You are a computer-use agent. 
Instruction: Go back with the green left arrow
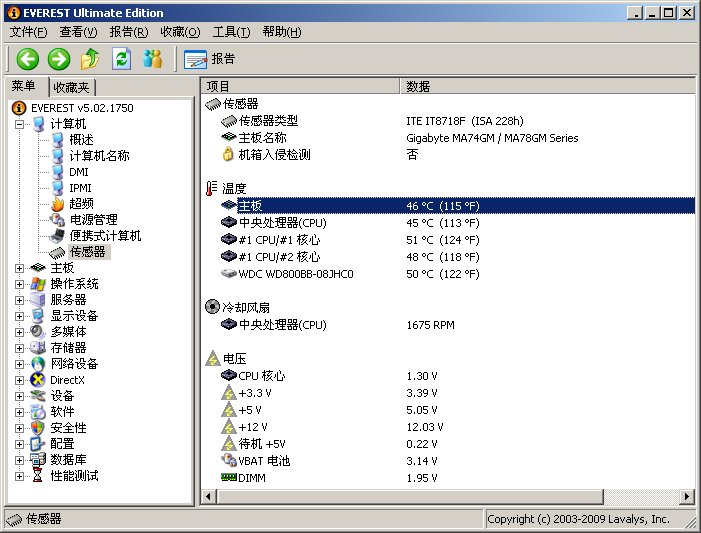(x=27, y=59)
